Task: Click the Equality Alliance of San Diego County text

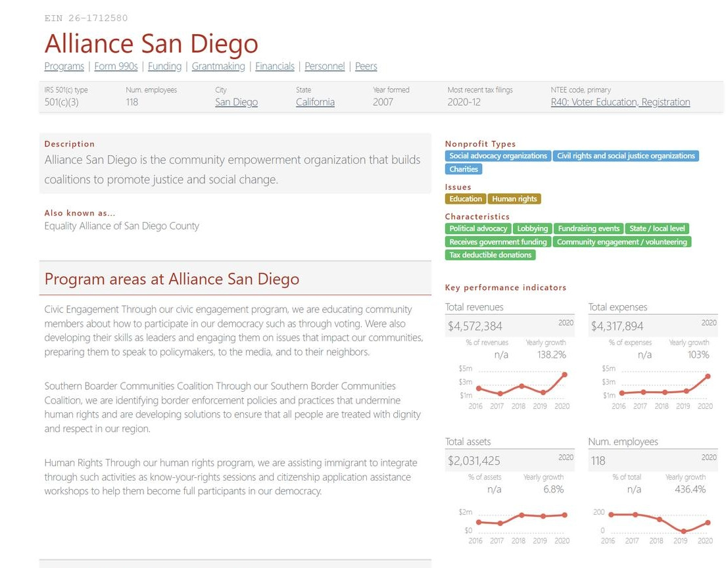Action: [x=122, y=226]
